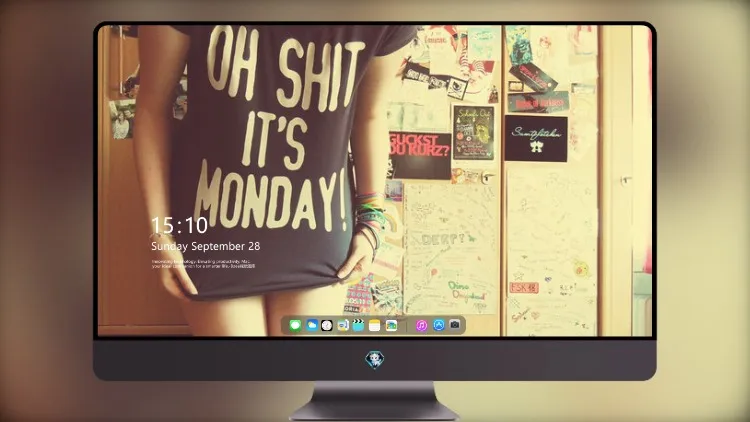Open the Camera app dock icon
The width and height of the screenshot is (750, 422).
tap(455, 325)
